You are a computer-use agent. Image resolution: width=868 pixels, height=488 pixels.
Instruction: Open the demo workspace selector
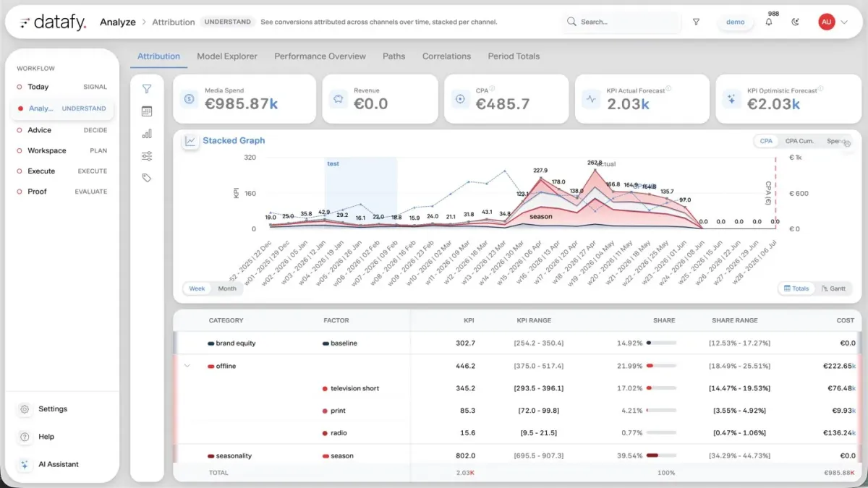pos(735,22)
